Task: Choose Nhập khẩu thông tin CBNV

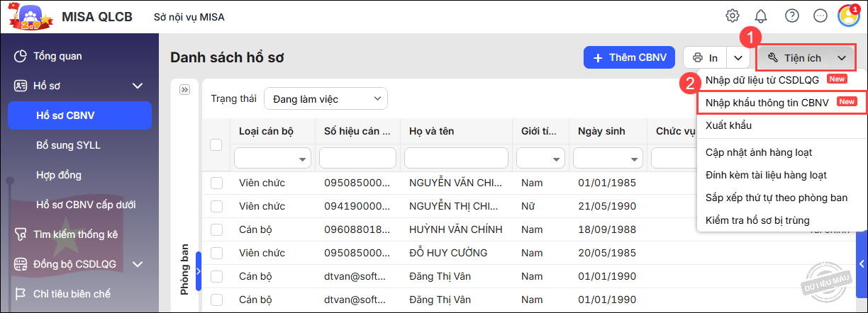Action: coord(767,102)
